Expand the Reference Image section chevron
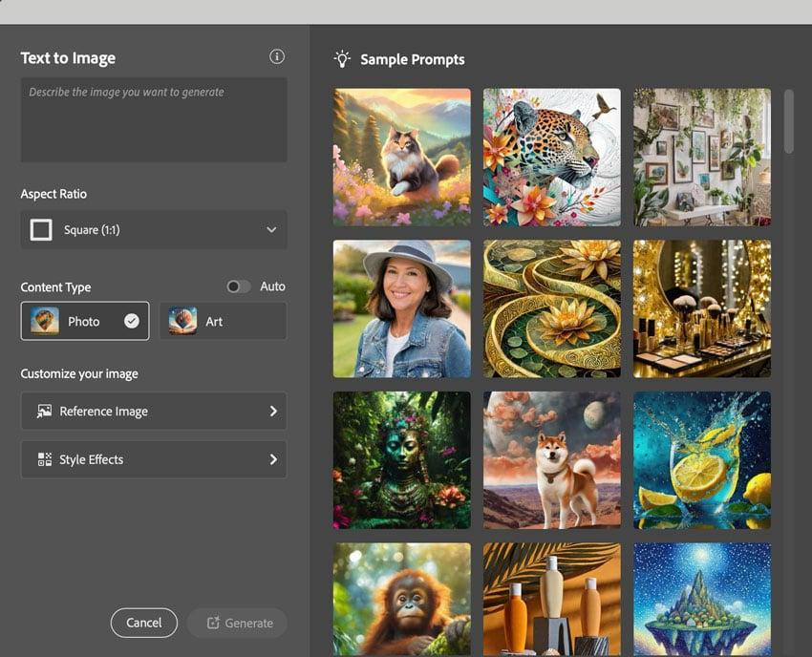The width and height of the screenshot is (812, 657). [x=273, y=411]
